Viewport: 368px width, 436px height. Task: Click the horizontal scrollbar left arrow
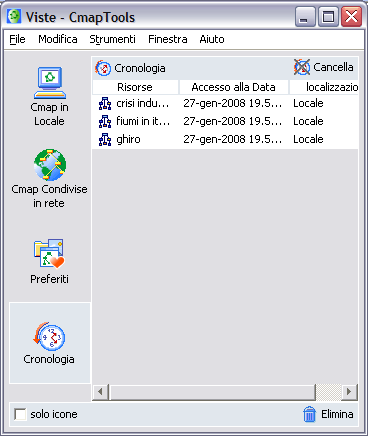coord(100,391)
